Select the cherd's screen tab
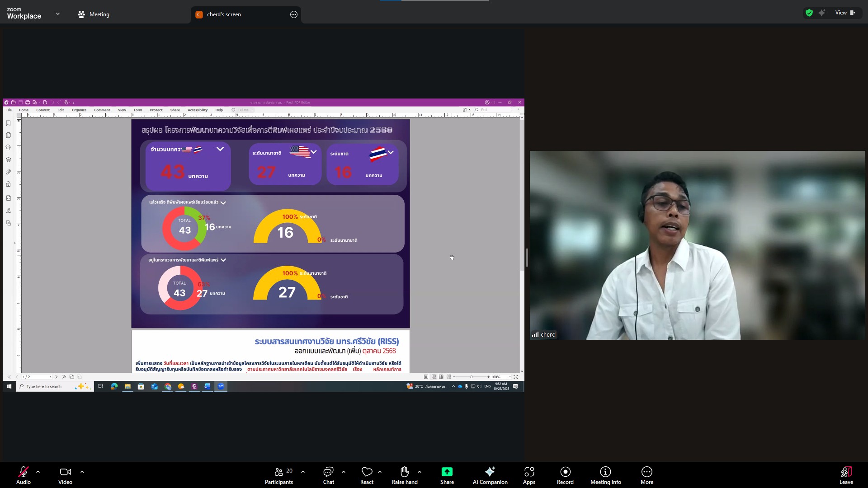Image resolution: width=868 pixels, height=488 pixels. [224, 14]
